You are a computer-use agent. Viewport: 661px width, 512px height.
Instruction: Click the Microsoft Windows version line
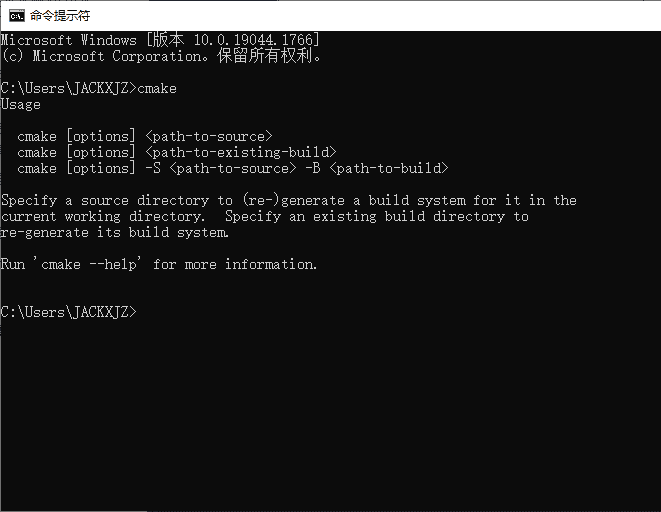[x=160, y=40]
